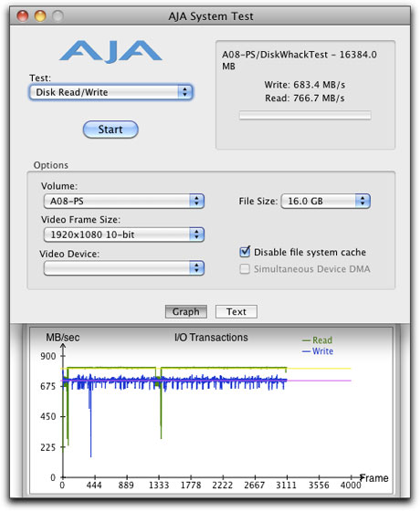Image resolution: width=420 pixels, height=511 pixels.
Task: Click the AJA System Test title bar
Action: coord(210,16)
